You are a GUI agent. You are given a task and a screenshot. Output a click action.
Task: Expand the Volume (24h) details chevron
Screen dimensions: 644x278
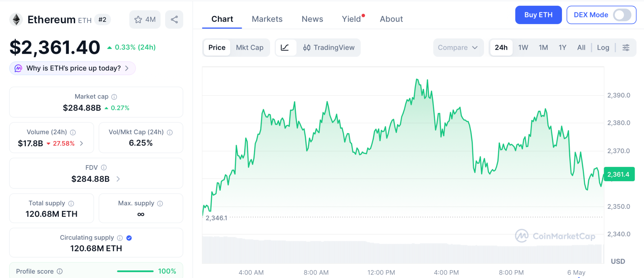click(x=82, y=143)
